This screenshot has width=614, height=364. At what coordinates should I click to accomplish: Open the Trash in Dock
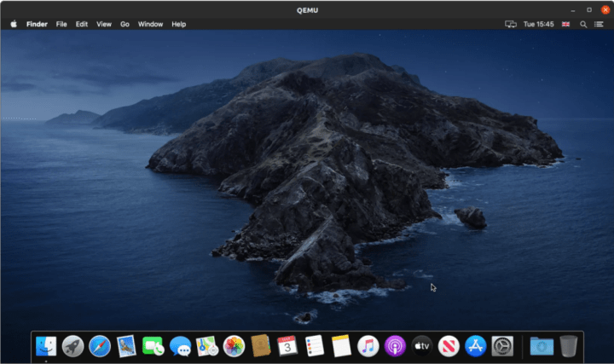569,346
